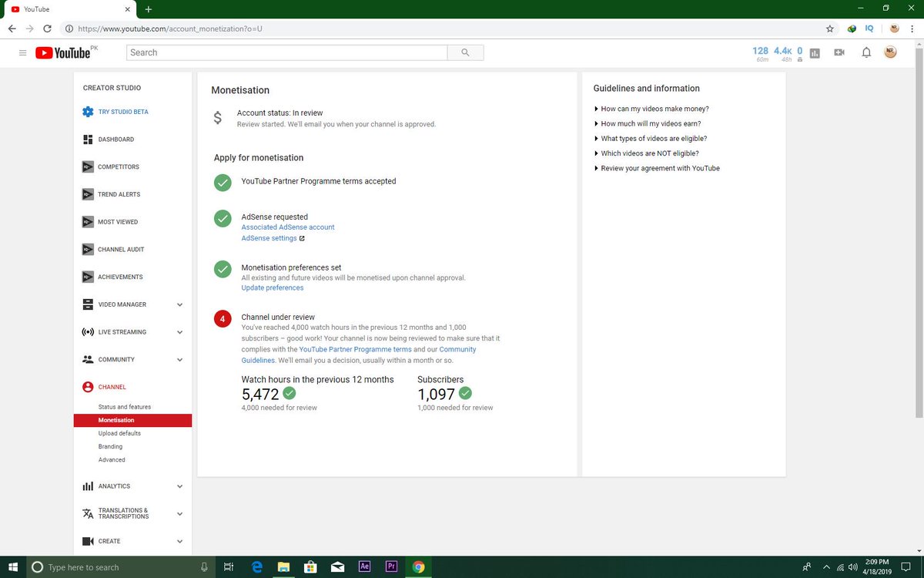Expand 'How can my videos make money?'

(651, 109)
